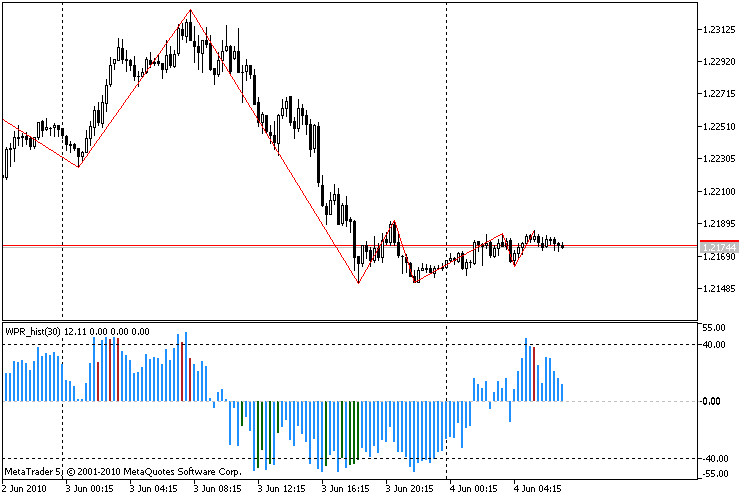Image resolution: width=750 pixels, height=500 pixels.
Task: Click the 0.00 indicator scale label
Action: (x=711, y=401)
